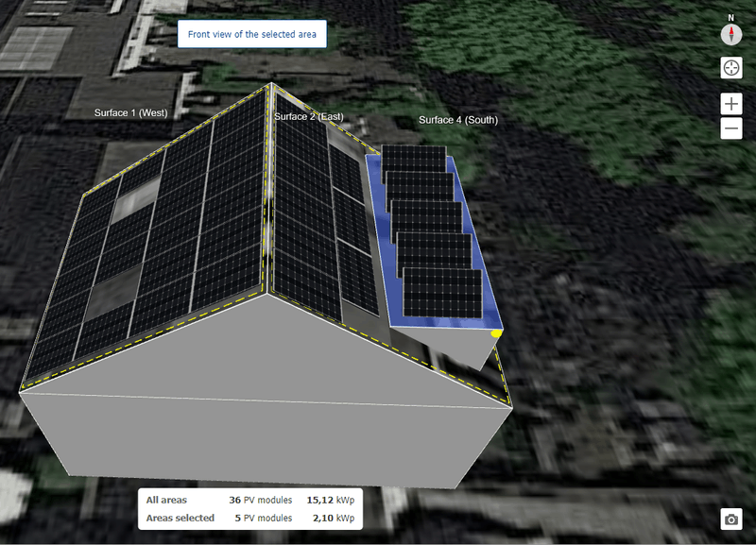Image resolution: width=756 pixels, height=545 pixels.
Task: Click the 'All areas' summary row label
Action: [166, 501]
